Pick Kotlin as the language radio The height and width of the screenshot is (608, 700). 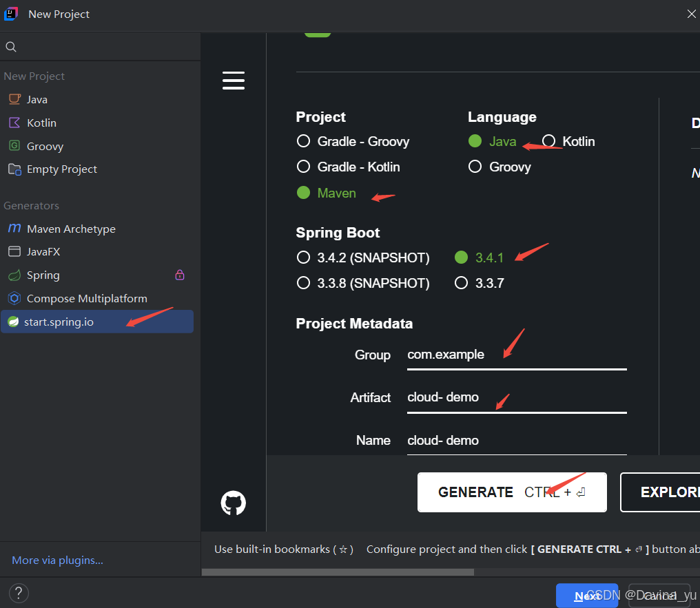(x=548, y=141)
